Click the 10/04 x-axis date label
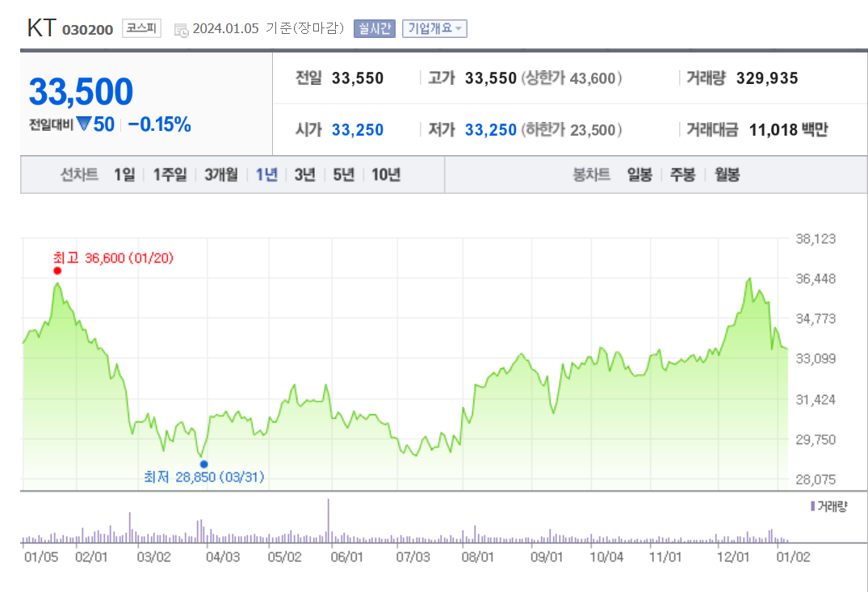The width and height of the screenshot is (868, 592). coord(606,556)
